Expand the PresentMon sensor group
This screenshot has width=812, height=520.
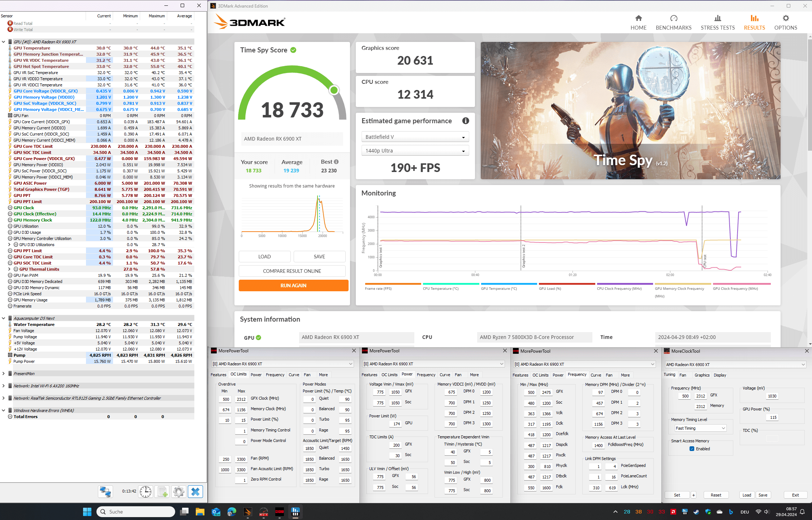click(4, 374)
